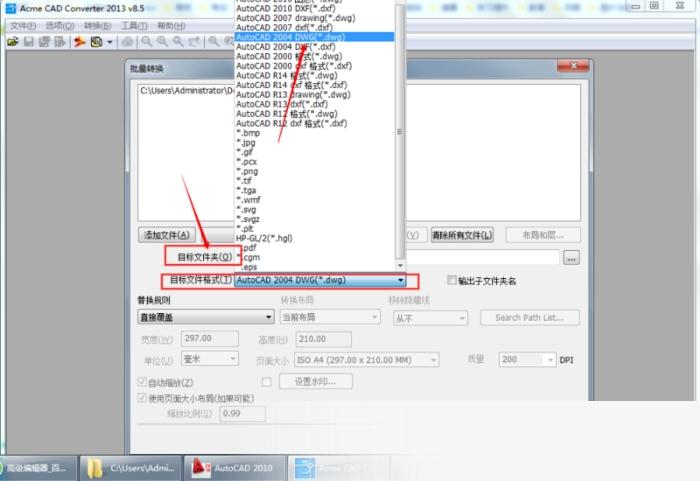Viewport: 700px width, 481px height.
Task: Choose AutoCAD 2007 dxf(*.dxf) option
Action: (314, 28)
